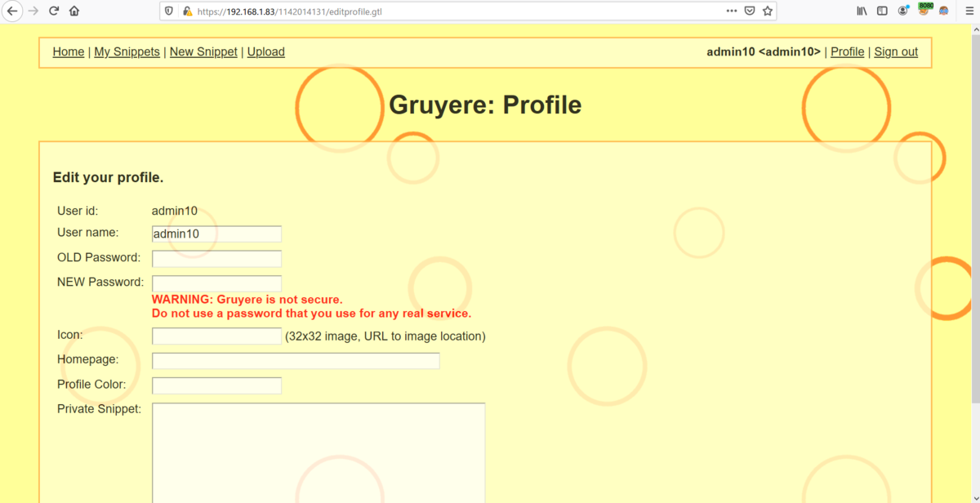Open the browser home page icon
980x503 pixels.
pos(74,11)
